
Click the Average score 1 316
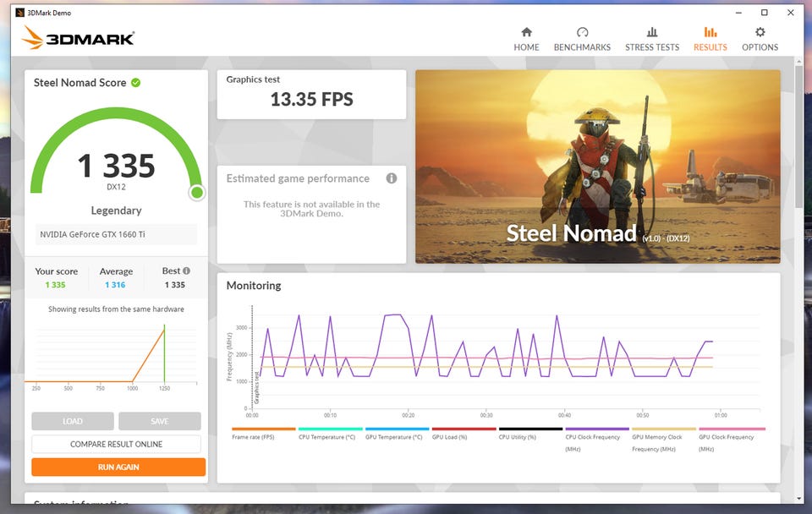[x=115, y=285]
